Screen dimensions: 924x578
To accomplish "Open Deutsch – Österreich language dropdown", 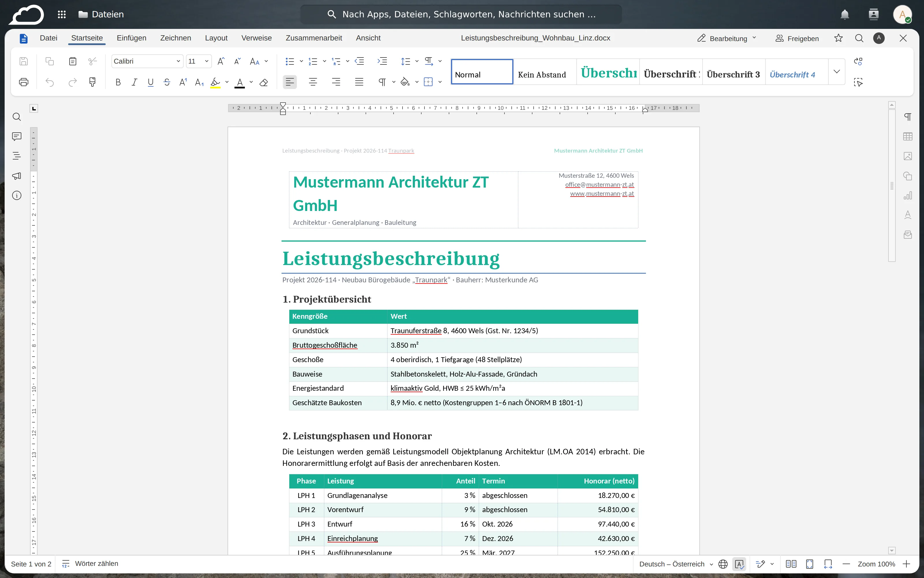I will click(x=676, y=564).
